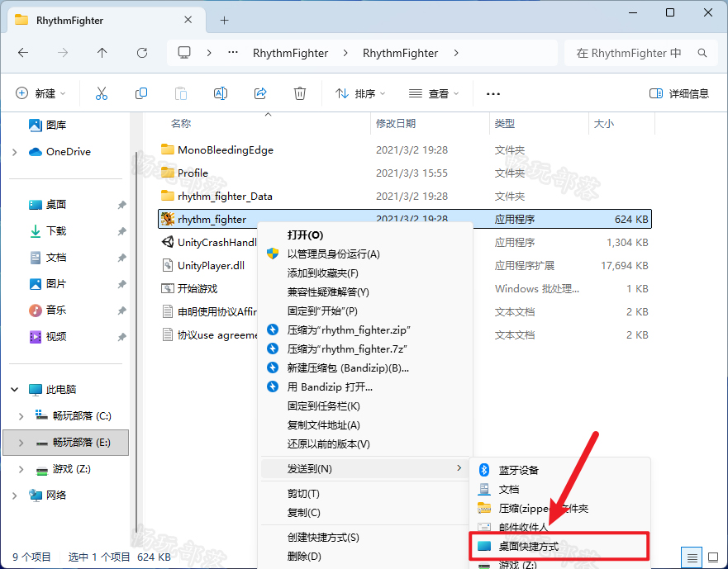This screenshot has height=569, width=728.
Task: Click the grayed-out Paste icon in toolbar
Action: point(181,94)
